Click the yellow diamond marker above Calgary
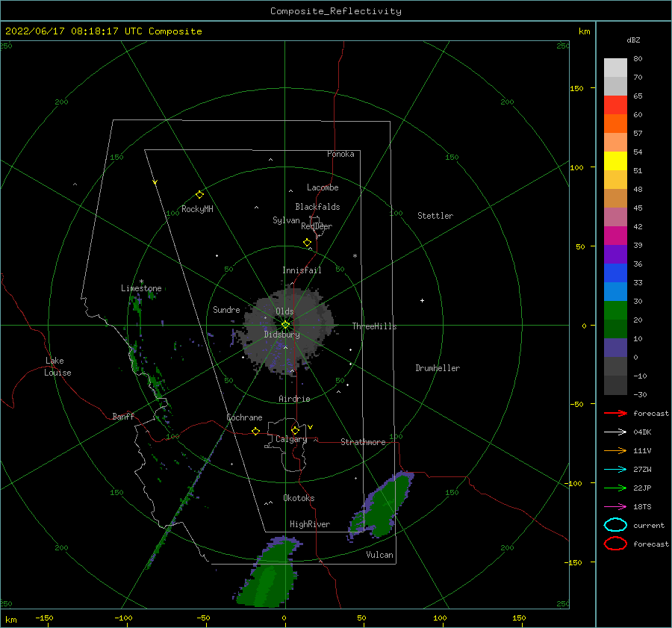672x628 pixels. pos(295,430)
